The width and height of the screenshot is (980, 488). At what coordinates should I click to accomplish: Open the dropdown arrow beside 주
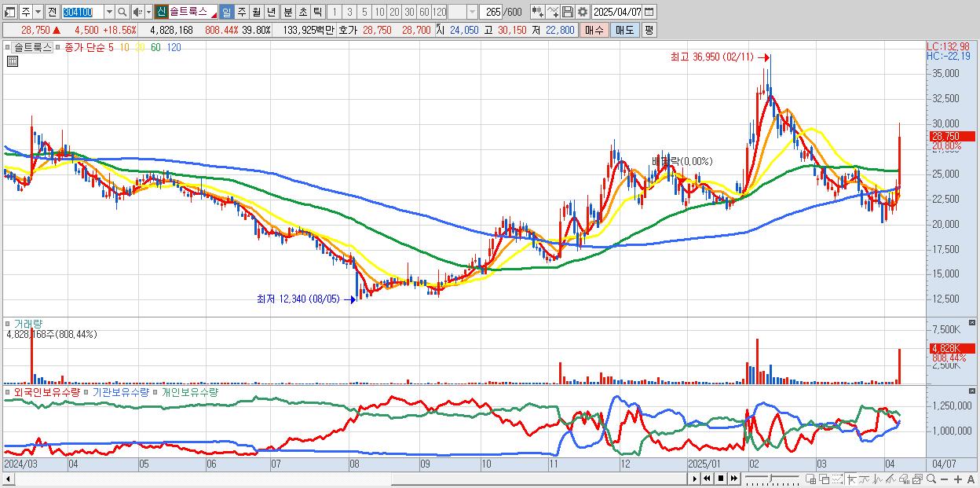click(38, 12)
